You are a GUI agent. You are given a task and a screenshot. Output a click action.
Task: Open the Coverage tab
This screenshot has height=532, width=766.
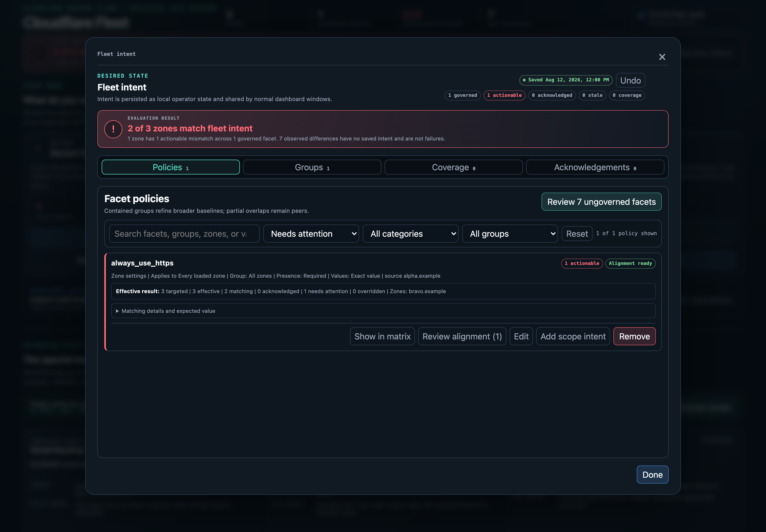point(453,167)
